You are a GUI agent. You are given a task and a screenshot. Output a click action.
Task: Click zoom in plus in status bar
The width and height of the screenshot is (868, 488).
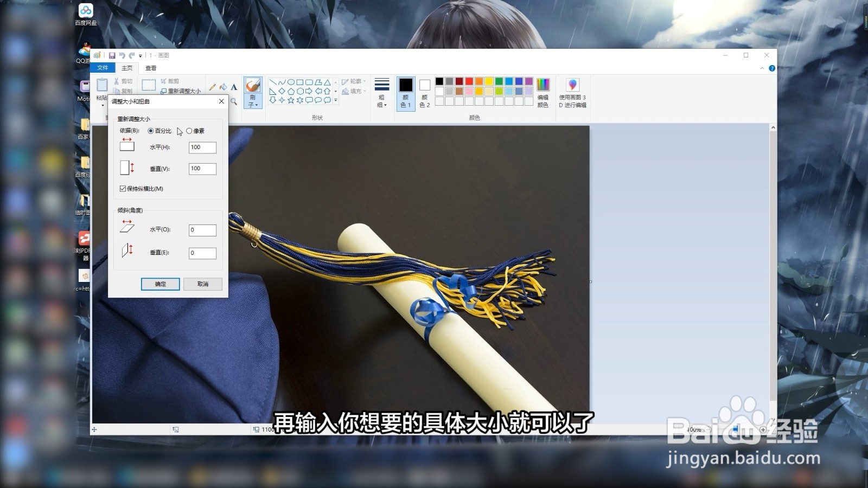763,429
